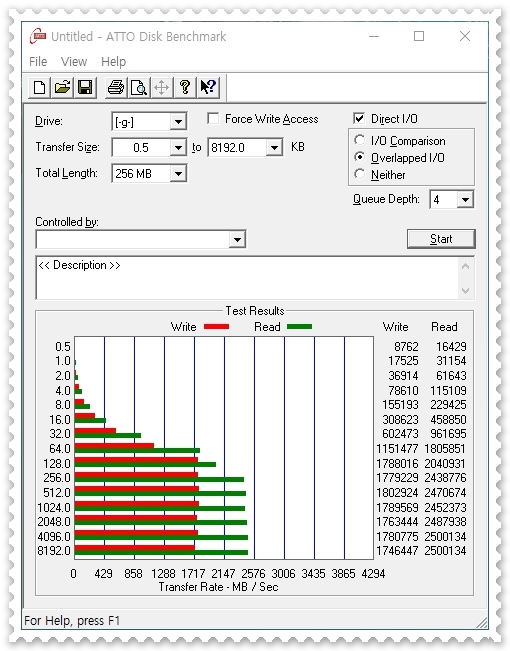Click the Test Results group title
Screen dimensions: 510x651
point(255,311)
